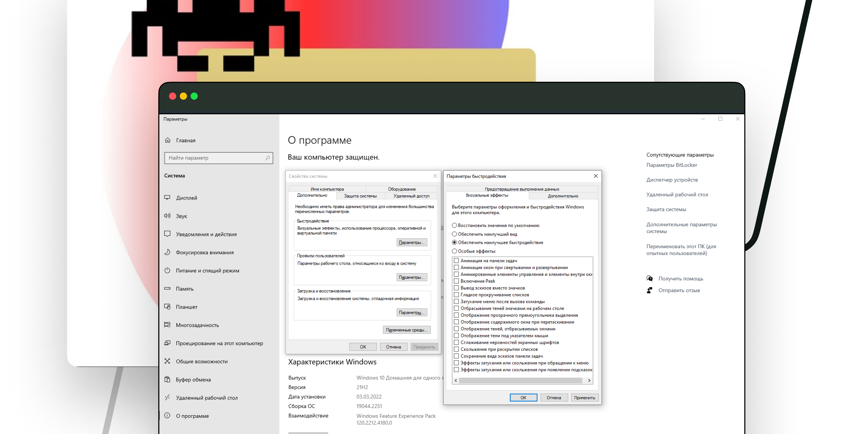Click Получить помощь help icon
The image size is (868, 434).
point(649,278)
